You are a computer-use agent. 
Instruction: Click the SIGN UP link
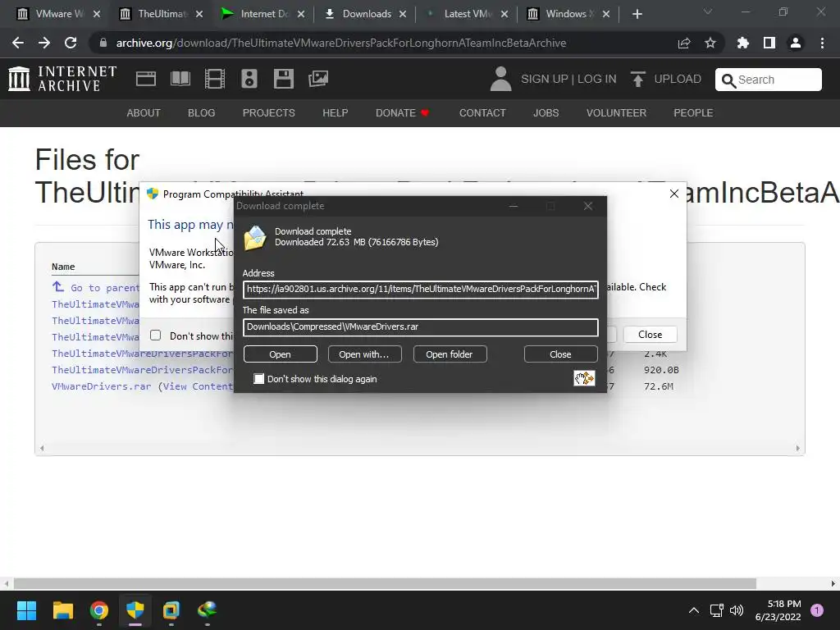pos(545,79)
